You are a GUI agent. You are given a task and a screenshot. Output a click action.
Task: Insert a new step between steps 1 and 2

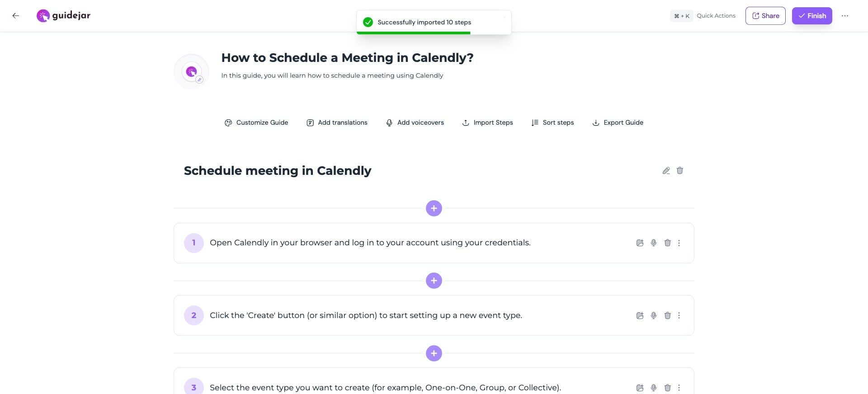pos(434,280)
